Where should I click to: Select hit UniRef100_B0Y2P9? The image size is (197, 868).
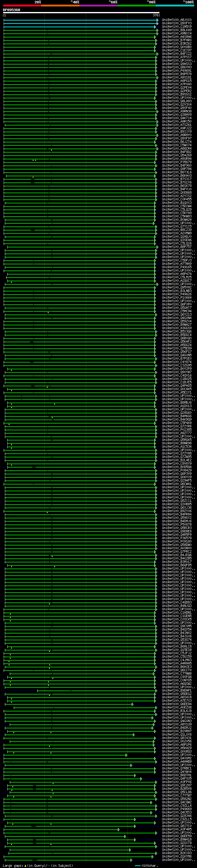(x=176, y=369)
